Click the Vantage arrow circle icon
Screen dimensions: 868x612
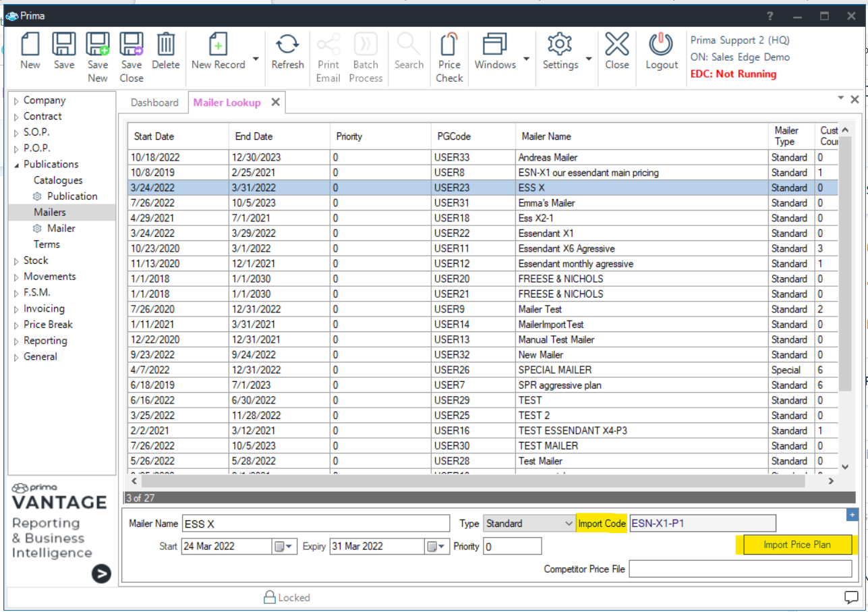(x=101, y=574)
